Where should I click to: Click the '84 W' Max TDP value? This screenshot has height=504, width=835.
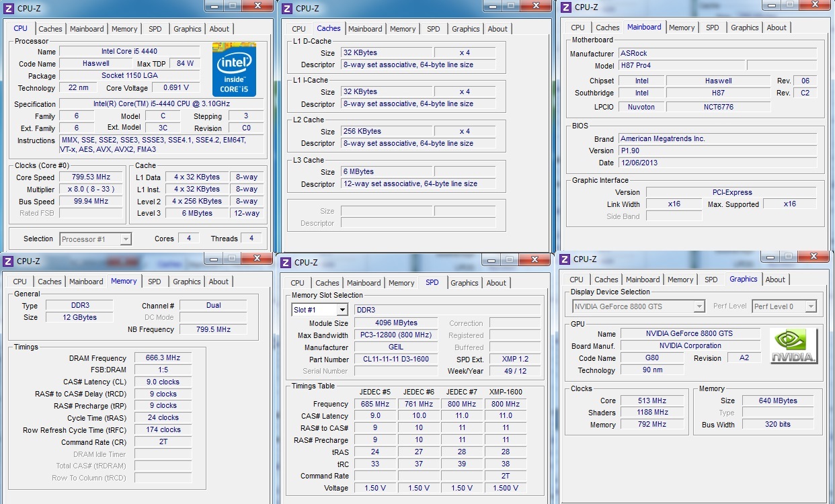click(x=185, y=64)
